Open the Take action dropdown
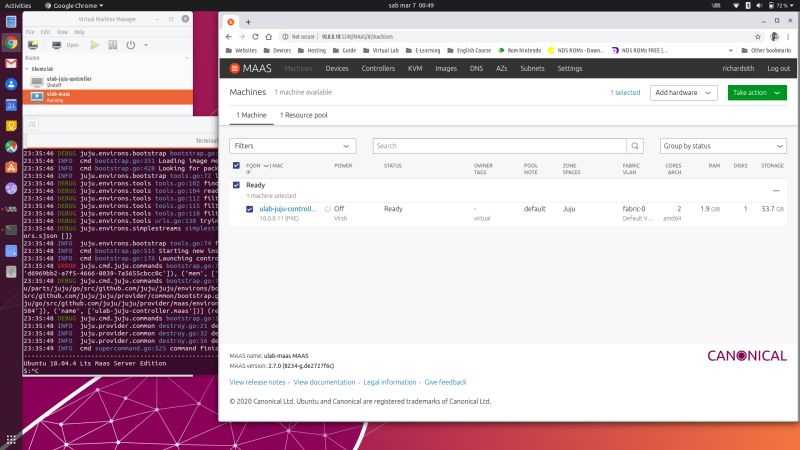Image resolution: width=800 pixels, height=450 pixels. [757, 92]
